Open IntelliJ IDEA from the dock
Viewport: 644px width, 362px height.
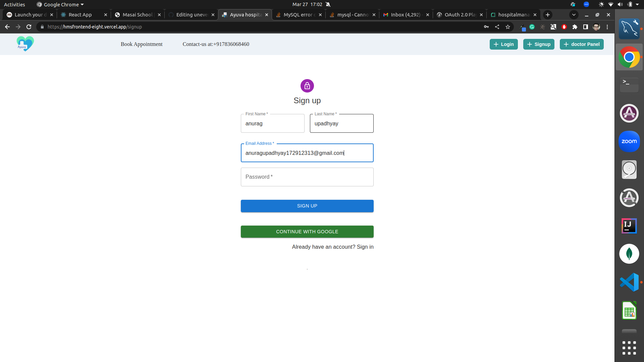tap(629, 226)
